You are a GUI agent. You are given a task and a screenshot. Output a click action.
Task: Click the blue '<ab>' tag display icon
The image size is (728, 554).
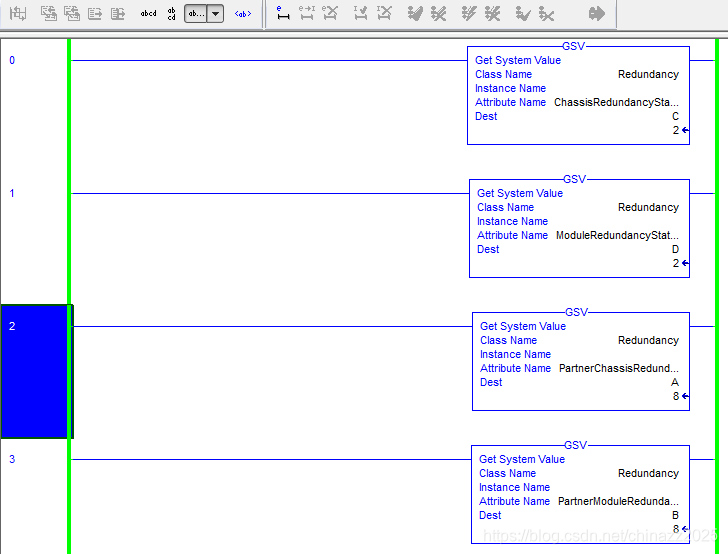[243, 13]
